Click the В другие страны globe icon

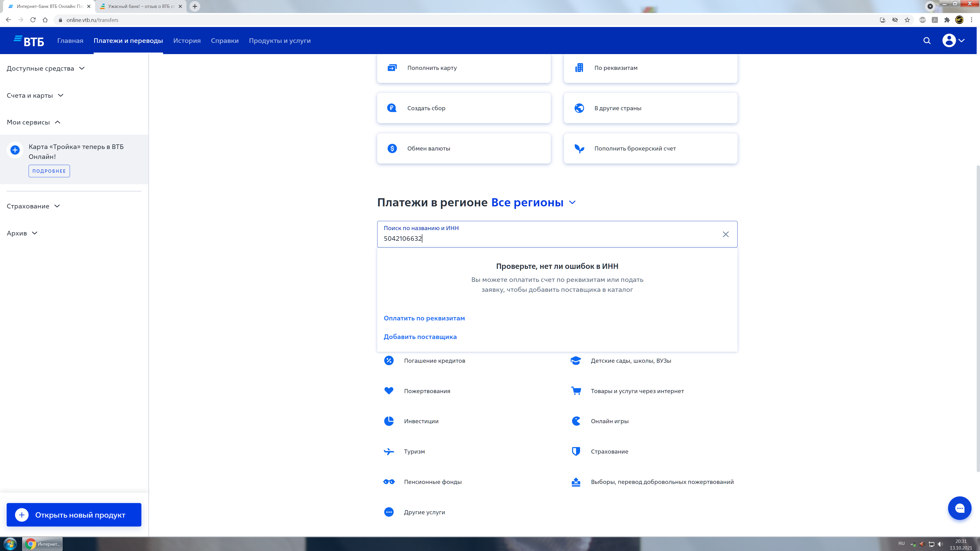pyautogui.click(x=579, y=108)
